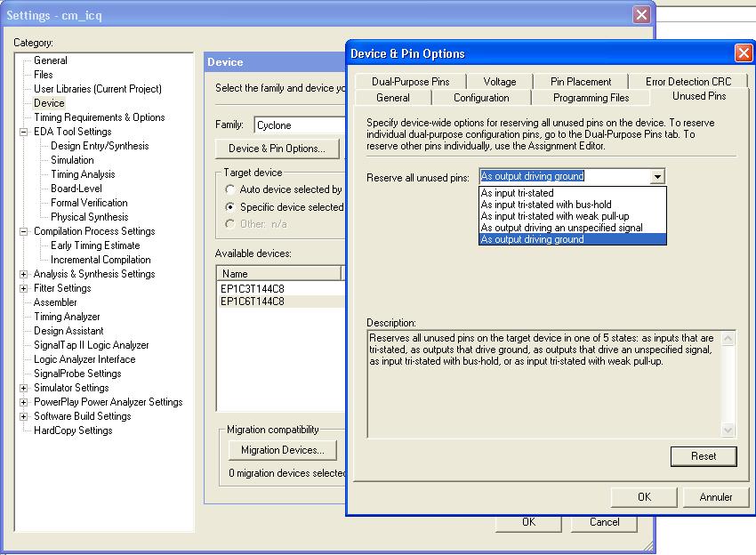
Task: Select Design Assistant category
Action: 68,331
